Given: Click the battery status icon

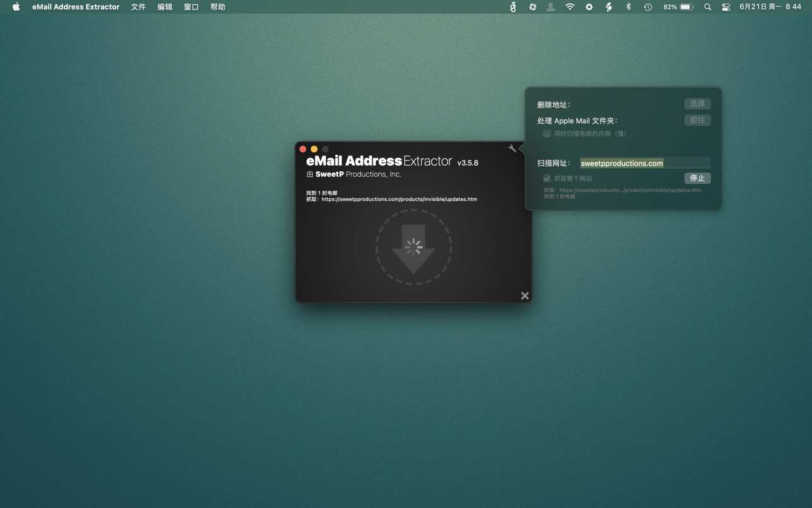Looking at the screenshot, I should [686, 7].
